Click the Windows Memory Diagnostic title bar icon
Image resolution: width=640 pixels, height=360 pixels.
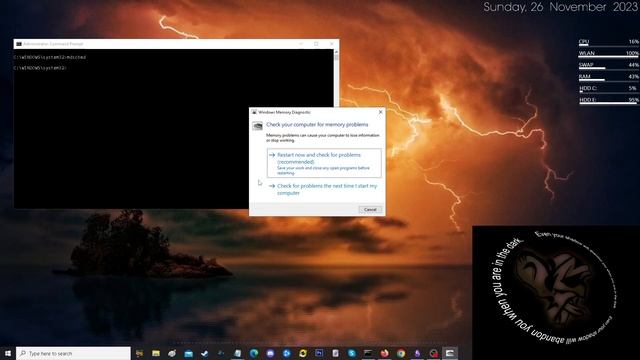254,112
